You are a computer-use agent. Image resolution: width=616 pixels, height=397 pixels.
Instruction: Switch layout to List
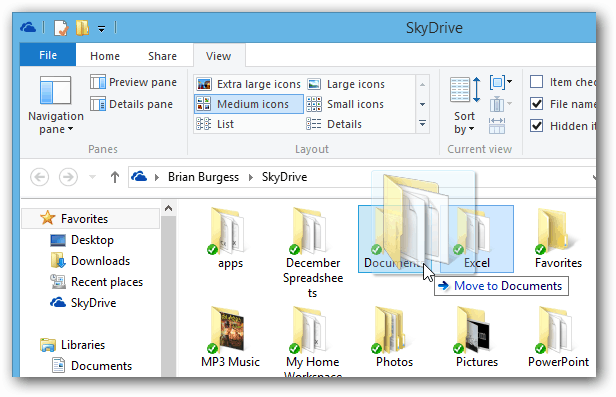(x=215, y=124)
